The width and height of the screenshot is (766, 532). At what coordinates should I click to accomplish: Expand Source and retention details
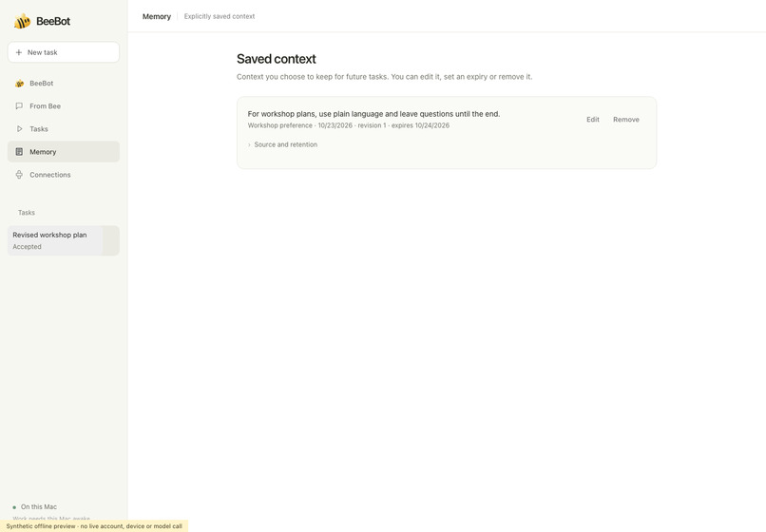(282, 144)
